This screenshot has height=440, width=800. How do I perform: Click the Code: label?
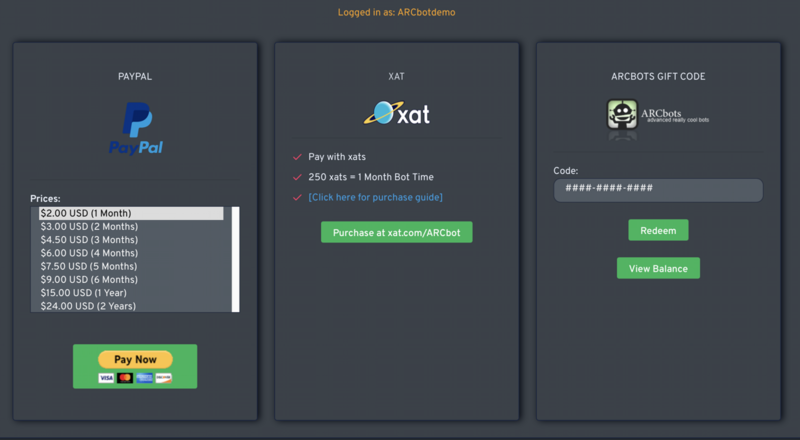tap(566, 171)
